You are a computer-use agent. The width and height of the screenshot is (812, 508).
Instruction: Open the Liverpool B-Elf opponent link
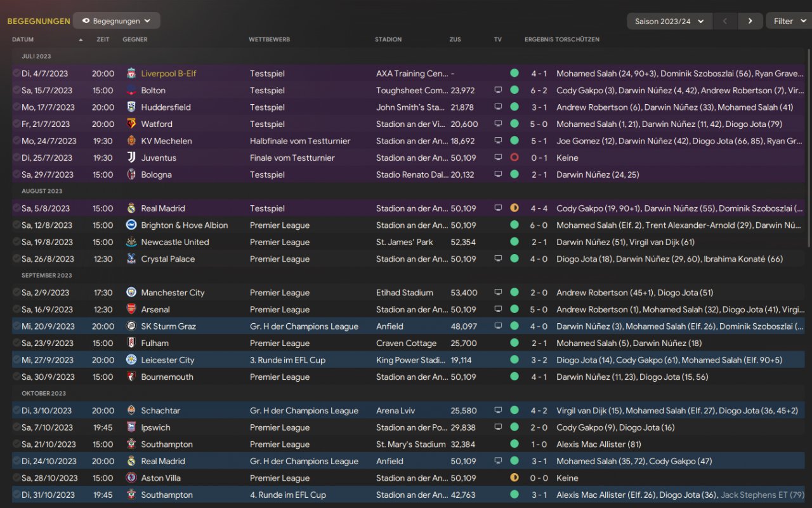169,74
